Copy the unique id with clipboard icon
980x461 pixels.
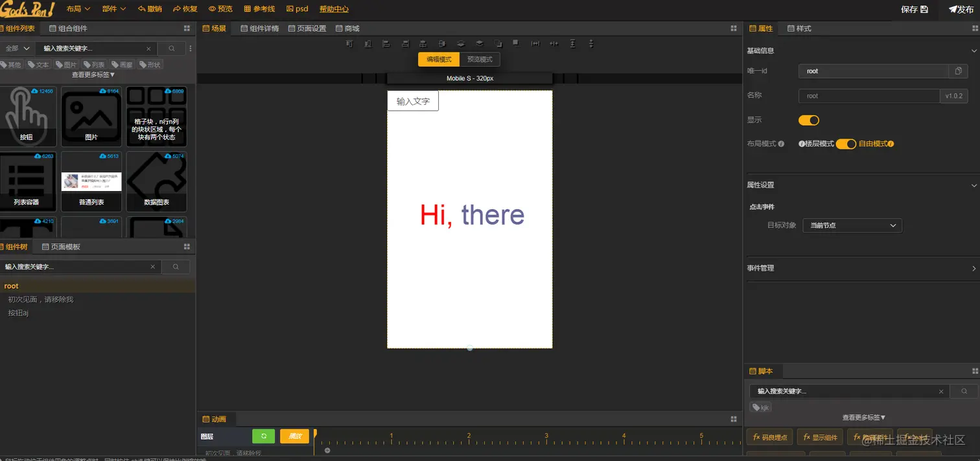tap(958, 71)
